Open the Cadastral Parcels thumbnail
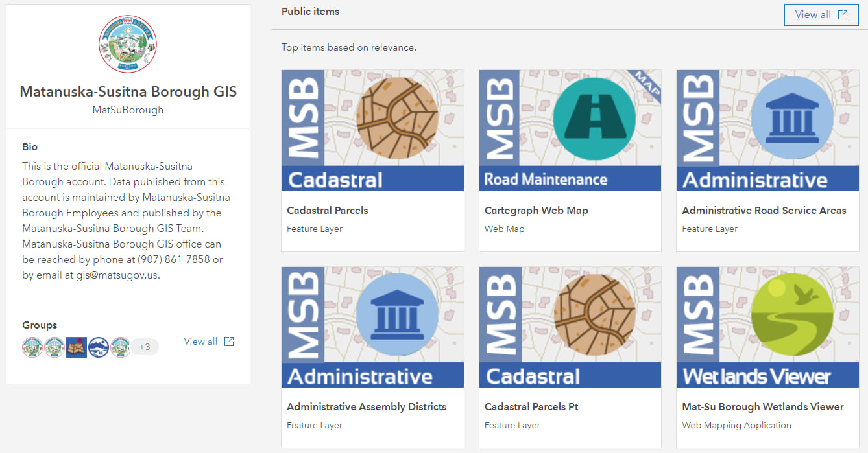The height and width of the screenshot is (453, 868). (x=372, y=130)
